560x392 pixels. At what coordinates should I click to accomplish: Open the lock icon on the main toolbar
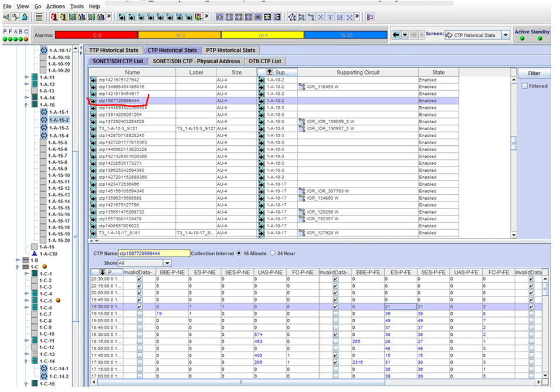(23, 18)
